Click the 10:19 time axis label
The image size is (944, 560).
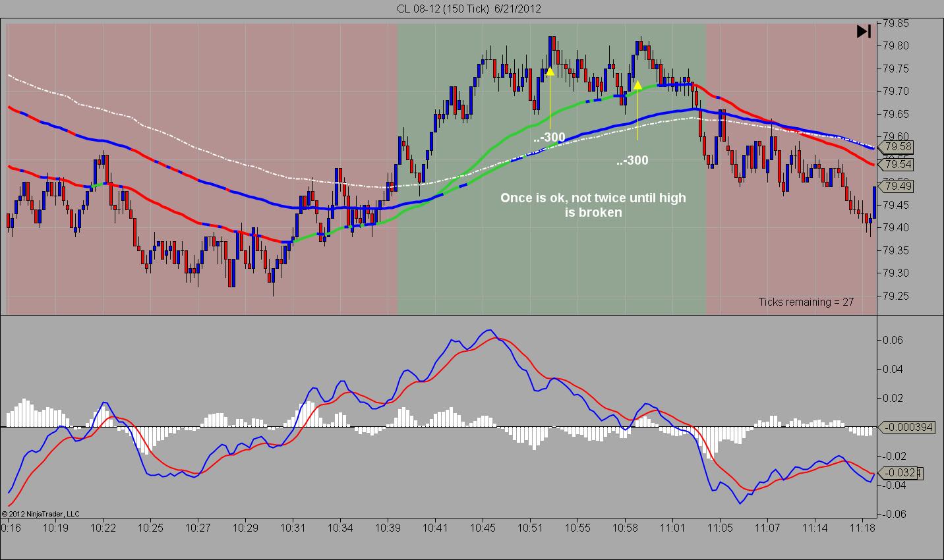click(x=56, y=528)
